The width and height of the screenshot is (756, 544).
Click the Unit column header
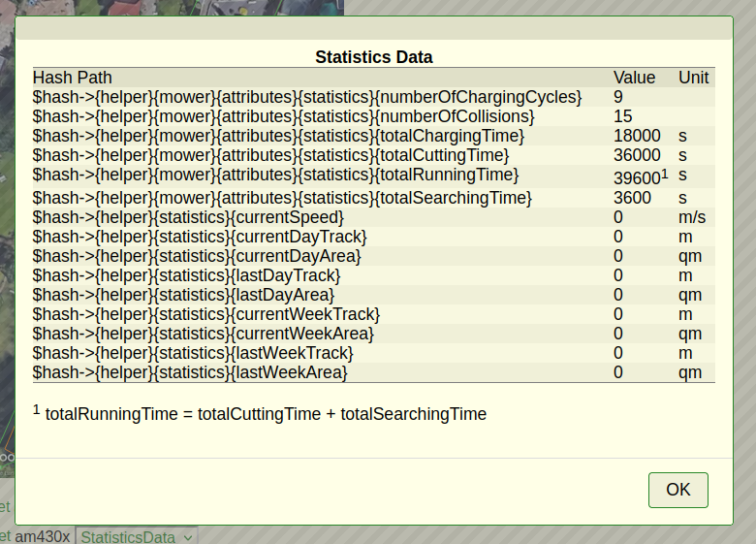point(693,78)
